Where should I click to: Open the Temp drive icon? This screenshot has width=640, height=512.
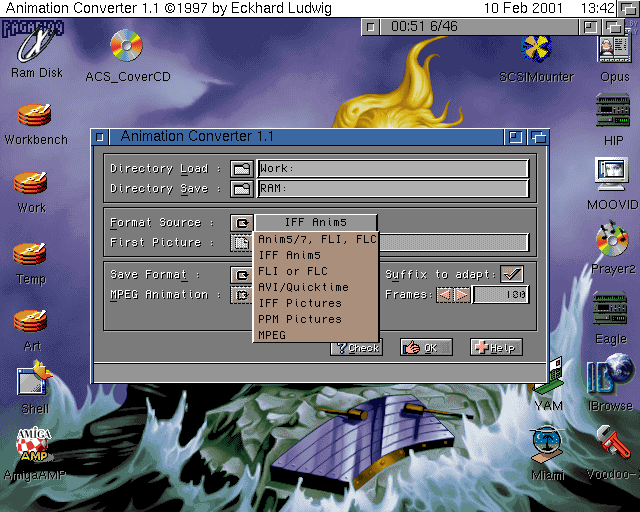point(29,254)
